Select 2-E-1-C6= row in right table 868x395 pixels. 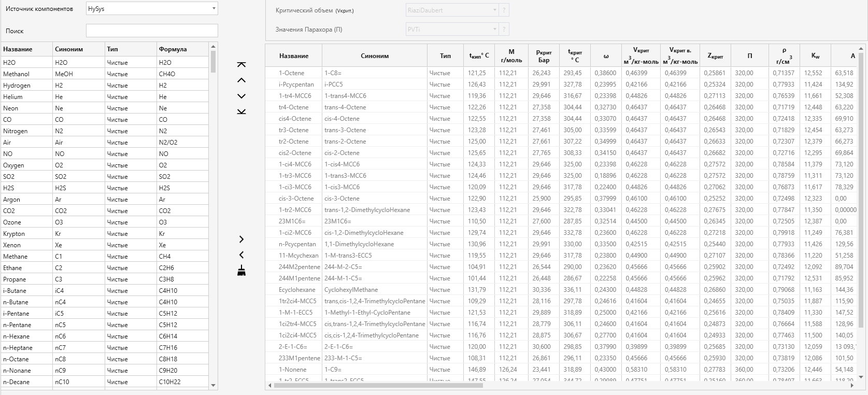pos(561,346)
